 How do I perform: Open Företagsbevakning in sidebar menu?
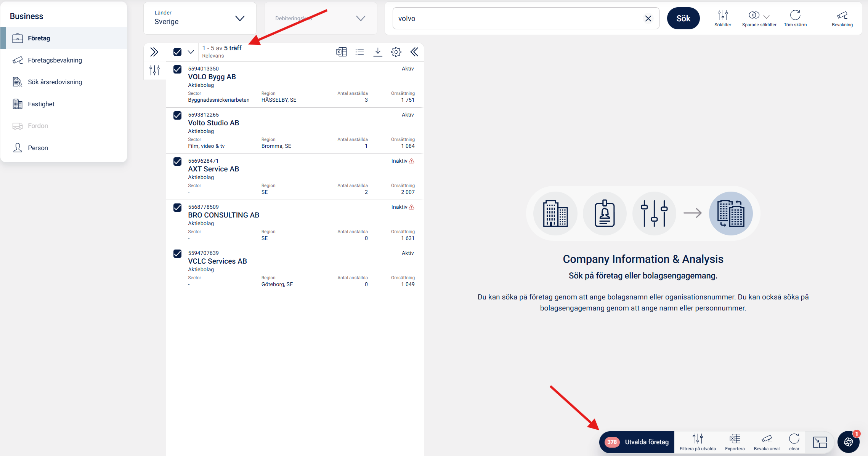(55, 60)
